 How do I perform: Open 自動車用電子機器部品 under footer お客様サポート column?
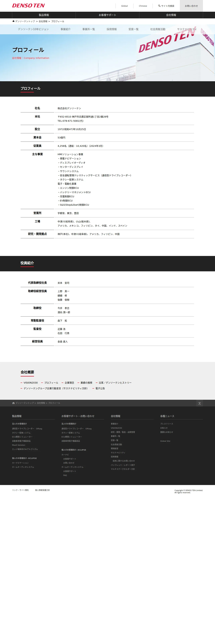pos(71,441)
